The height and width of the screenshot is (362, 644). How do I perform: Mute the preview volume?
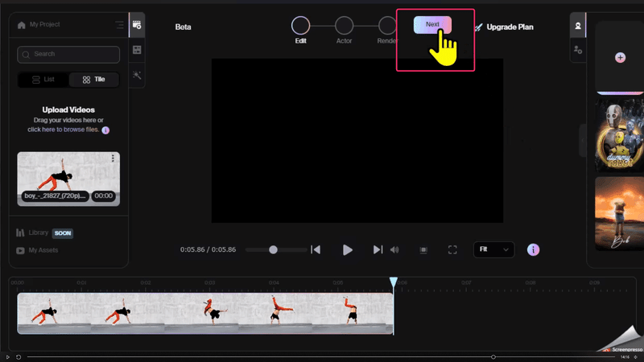394,249
